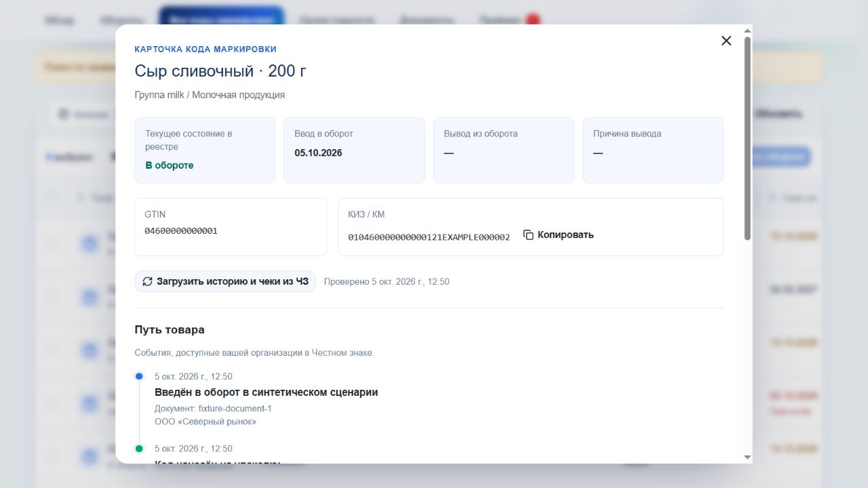Viewport: 868px width, 488px height.
Task: Click the refresh icon in Загрузить историю button
Action: (x=148, y=281)
